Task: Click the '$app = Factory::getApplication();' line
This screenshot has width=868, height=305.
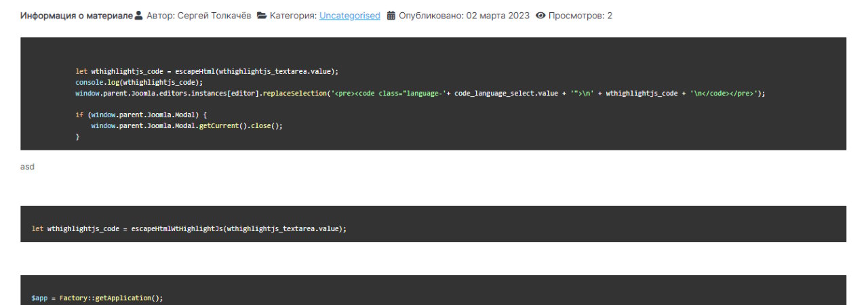Action: click(98, 298)
